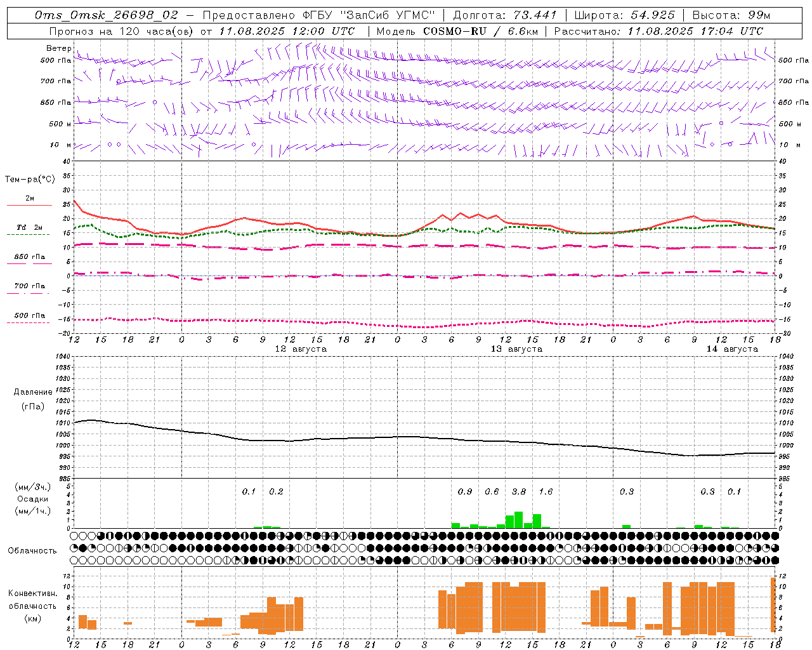
Task: Click the red 2м legend line
Action: point(29,205)
